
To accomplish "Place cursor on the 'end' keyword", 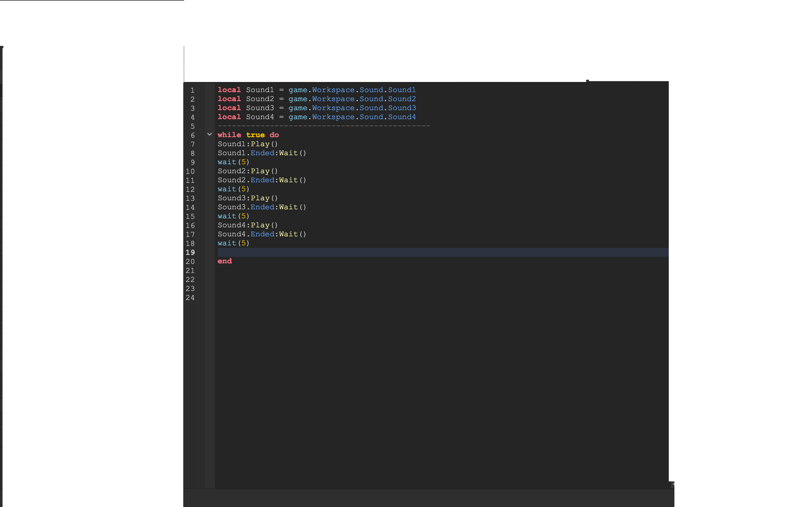I will click(224, 261).
